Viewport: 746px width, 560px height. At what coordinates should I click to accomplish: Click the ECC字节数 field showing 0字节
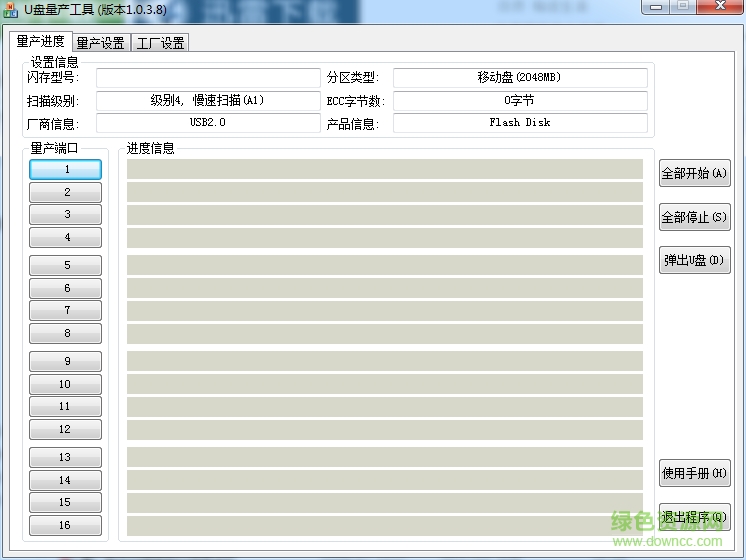point(520,101)
